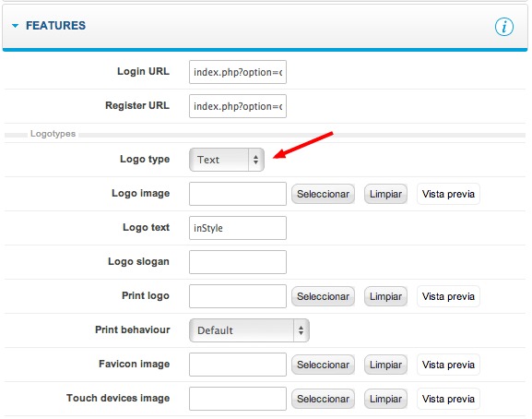Screen dimensions: 532x419
Task: Click the Register URL input field
Action: pyautogui.click(x=238, y=106)
